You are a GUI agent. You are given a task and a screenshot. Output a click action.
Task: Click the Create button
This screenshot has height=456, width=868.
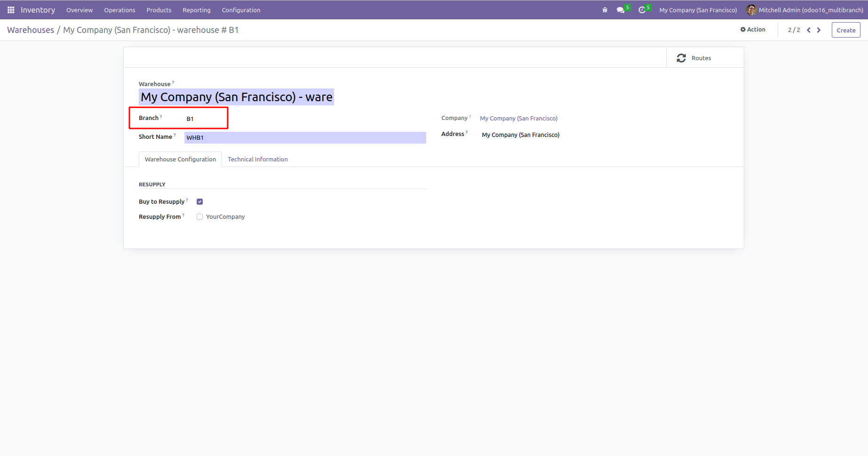point(846,30)
